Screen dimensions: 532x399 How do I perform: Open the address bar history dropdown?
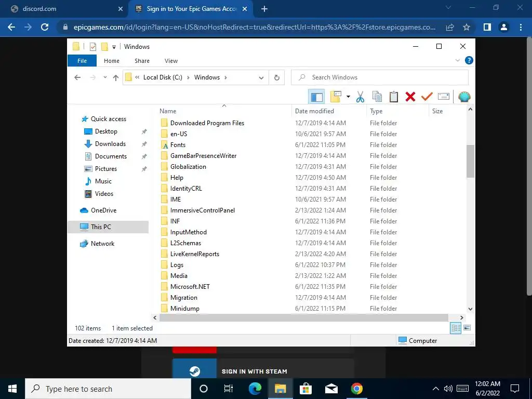point(261,78)
